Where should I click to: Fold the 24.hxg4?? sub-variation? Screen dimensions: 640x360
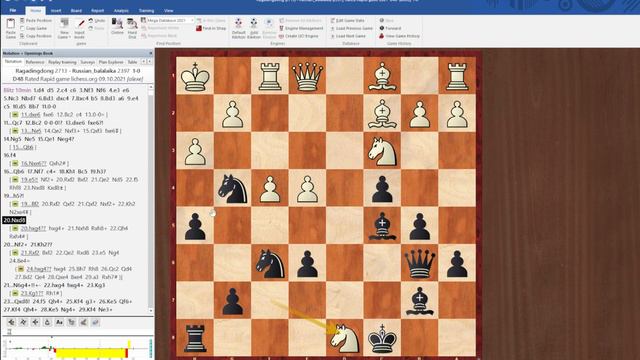point(21,269)
